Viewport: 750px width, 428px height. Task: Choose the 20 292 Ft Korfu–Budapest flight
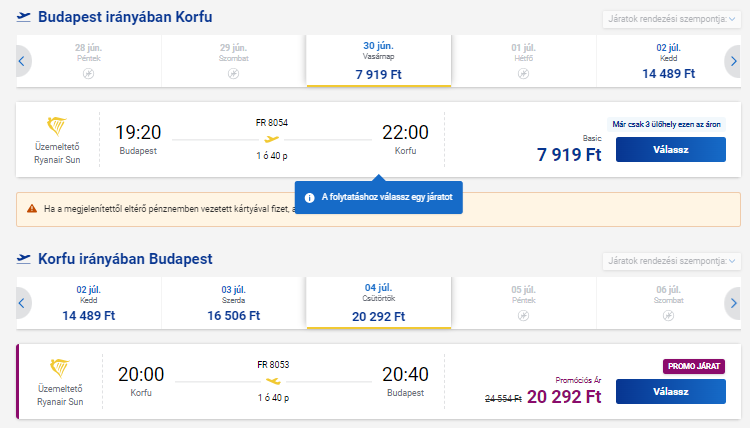coord(671,392)
